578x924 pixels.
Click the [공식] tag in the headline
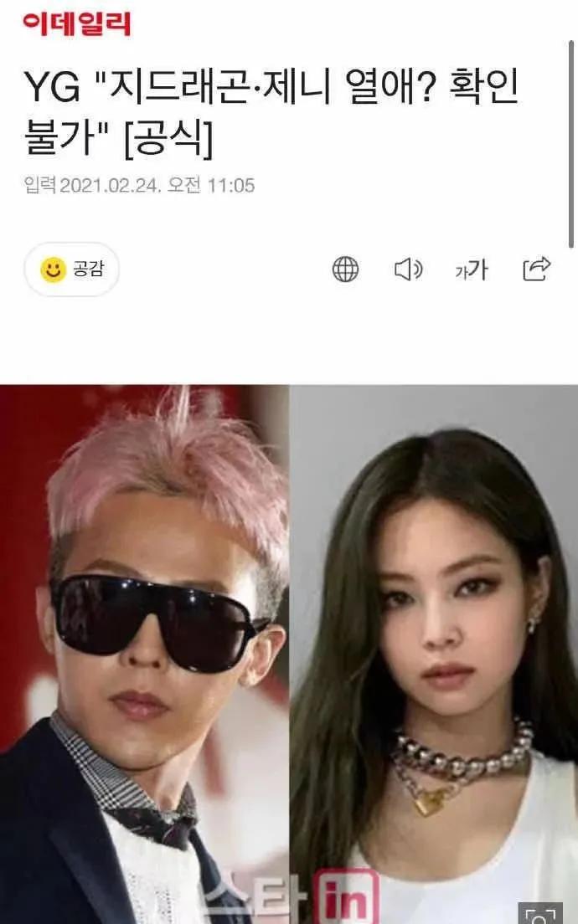tap(168, 138)
